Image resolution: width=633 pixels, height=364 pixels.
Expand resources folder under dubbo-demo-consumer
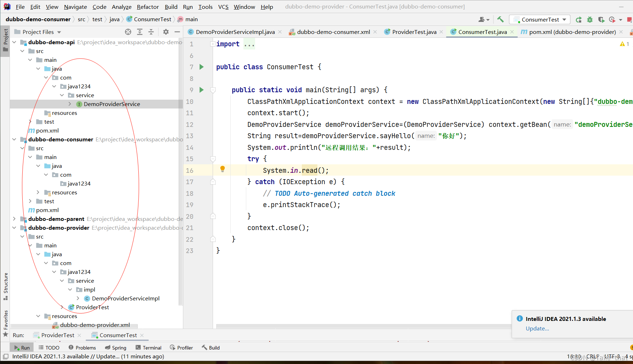coord(38,192)
